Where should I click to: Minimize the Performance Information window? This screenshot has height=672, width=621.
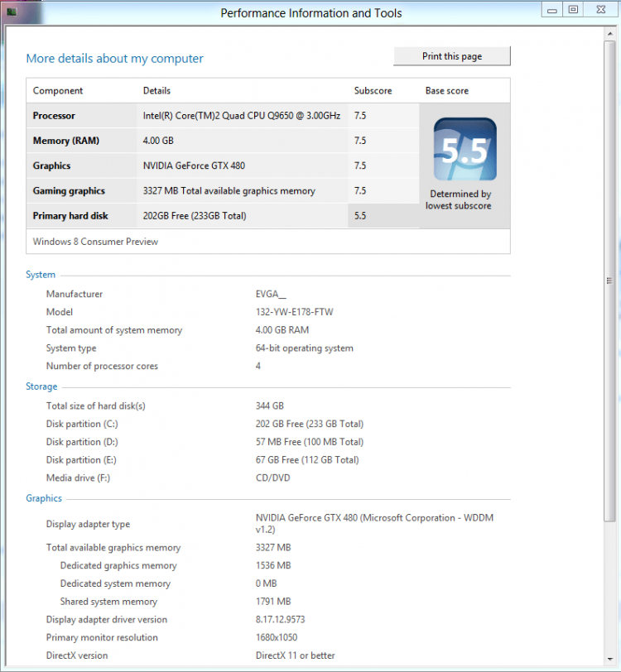tap(552, 10)
